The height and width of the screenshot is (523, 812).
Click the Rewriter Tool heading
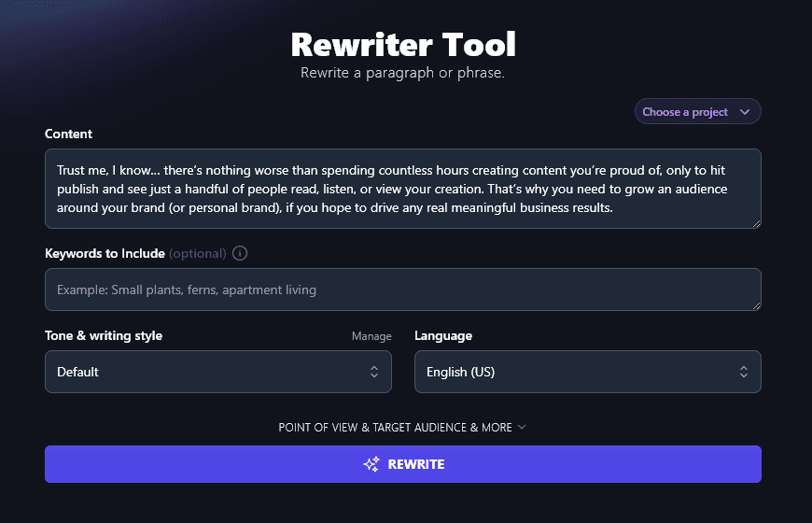point(403,44)
